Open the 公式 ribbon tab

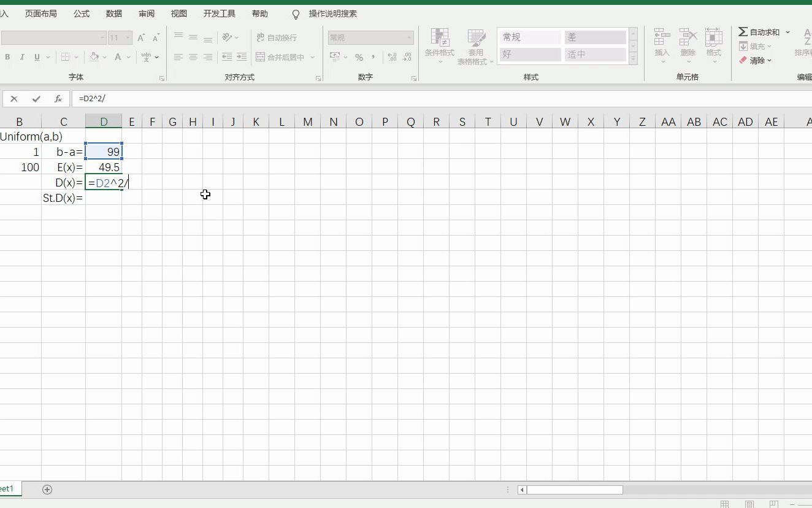(x=82, y=13)
